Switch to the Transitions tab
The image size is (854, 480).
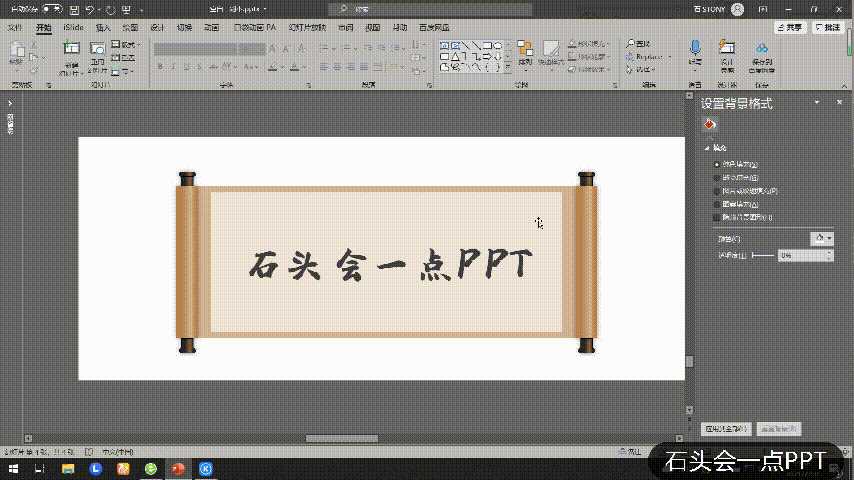pos(184,27)
